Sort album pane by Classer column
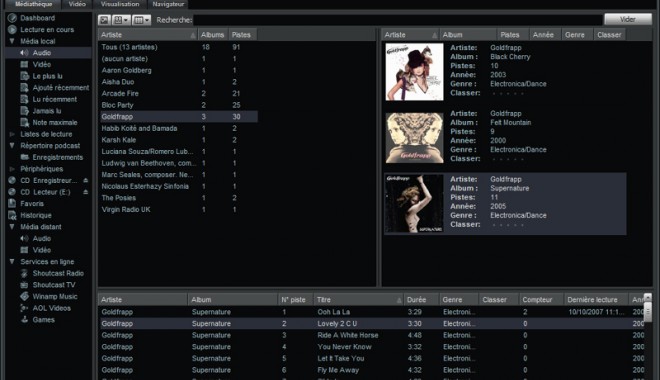Screen dimensions: 660x380 (x=609, y=35)
